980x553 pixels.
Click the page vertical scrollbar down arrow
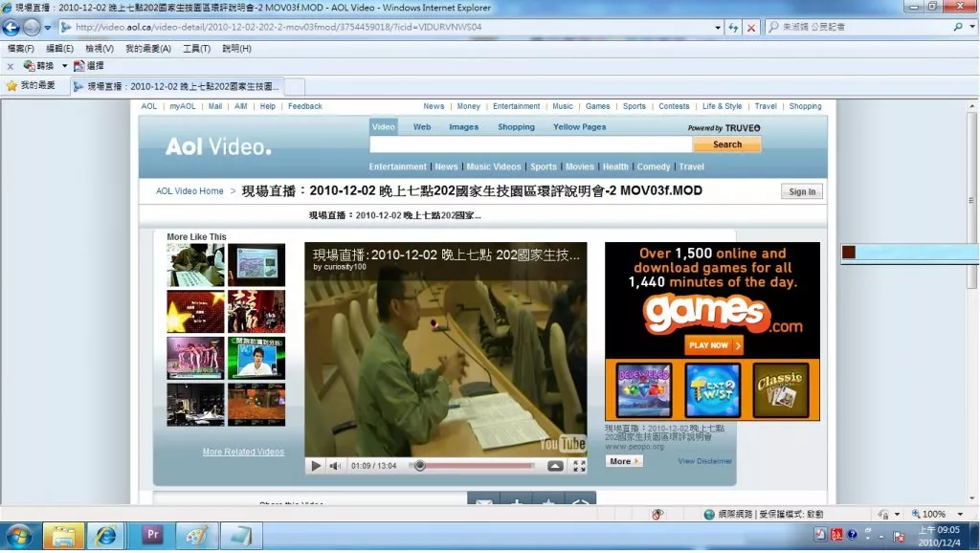pyautogui.click(x=971, y=498)
